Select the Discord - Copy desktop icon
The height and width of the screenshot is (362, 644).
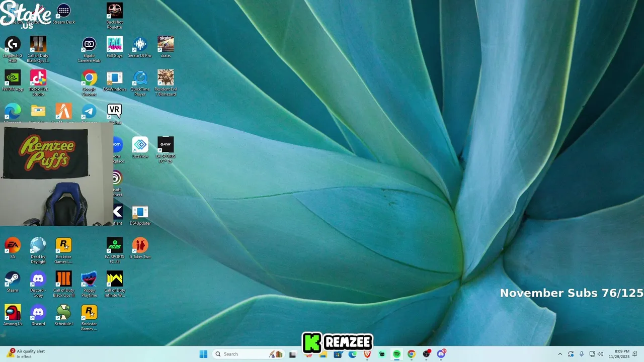[x=38, y=284]
